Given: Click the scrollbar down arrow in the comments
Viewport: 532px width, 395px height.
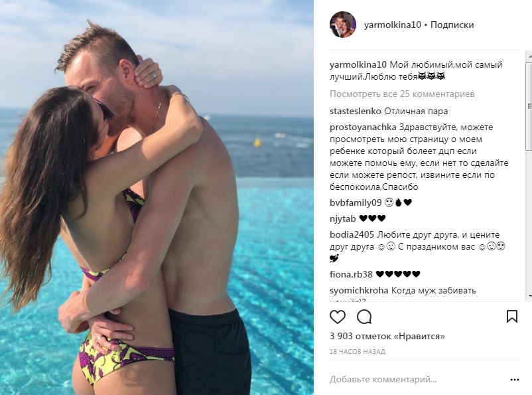Looking at the screenshot, I should coord(529,296).
